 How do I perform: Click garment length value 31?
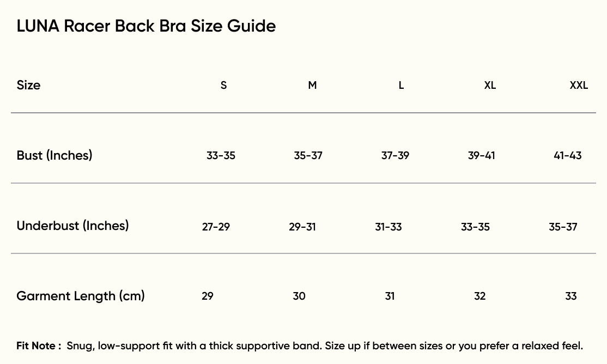tap(390, 296)
